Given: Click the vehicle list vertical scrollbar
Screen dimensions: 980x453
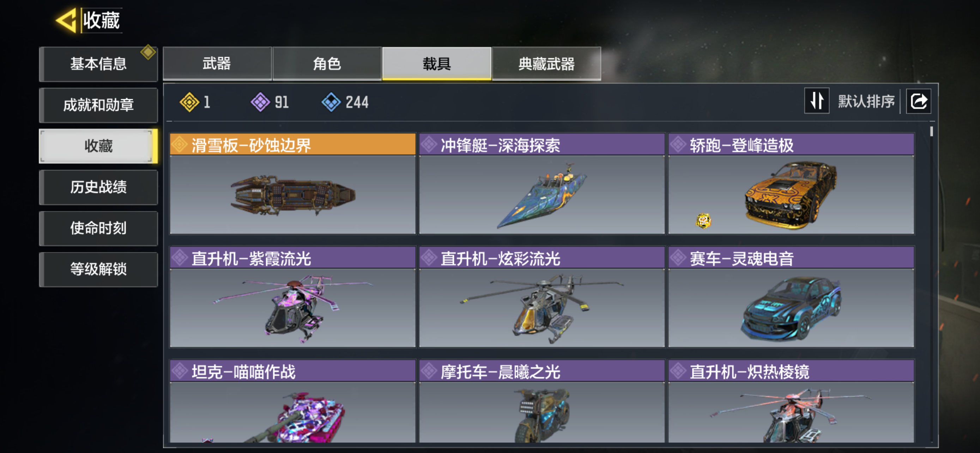Looking at the screenshot, I should tap(931, 283).
